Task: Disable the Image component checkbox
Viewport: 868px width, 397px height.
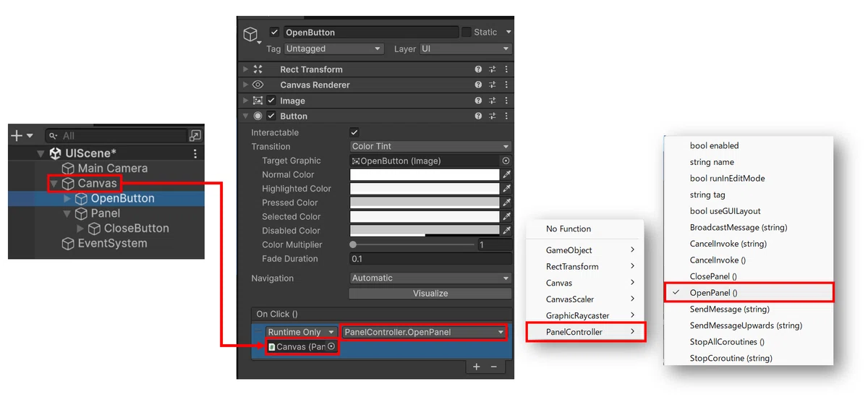Action: [x=271, y=101]
